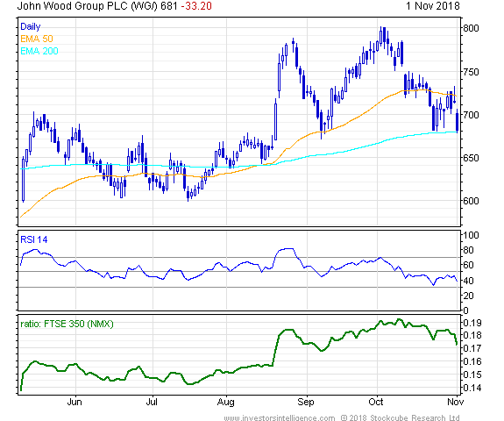
Task: Click the ratio 0.18 axis label
Action: tap(472, 335)
